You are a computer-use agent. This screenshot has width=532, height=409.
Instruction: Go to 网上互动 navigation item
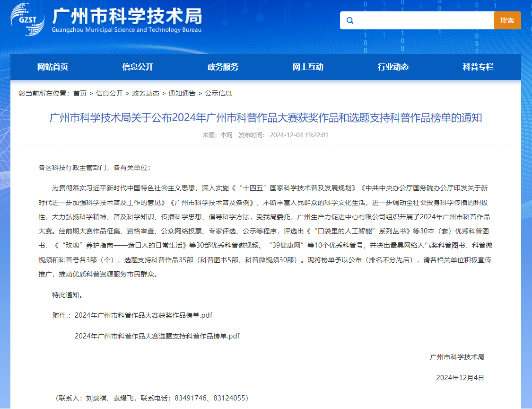click(308, 67)
